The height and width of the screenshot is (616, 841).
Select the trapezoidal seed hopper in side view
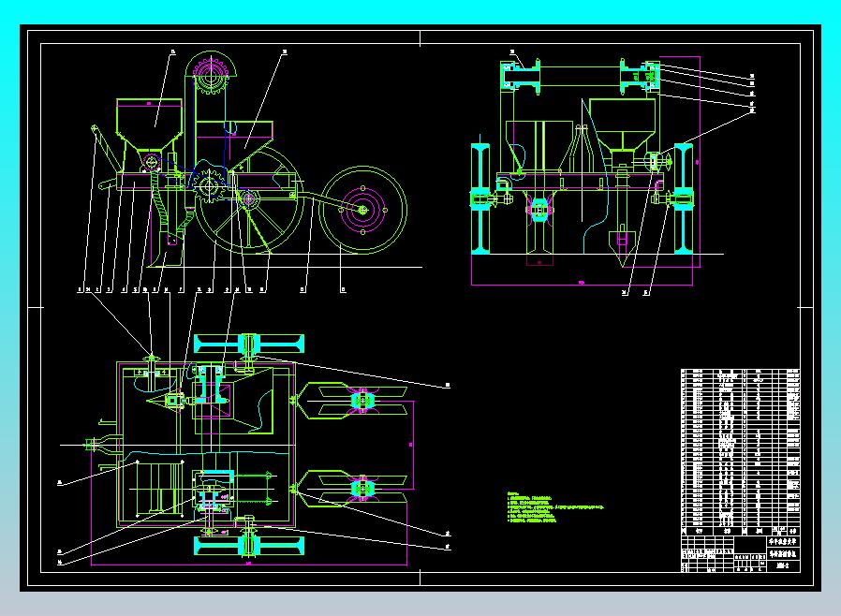(x=149, y=125)
